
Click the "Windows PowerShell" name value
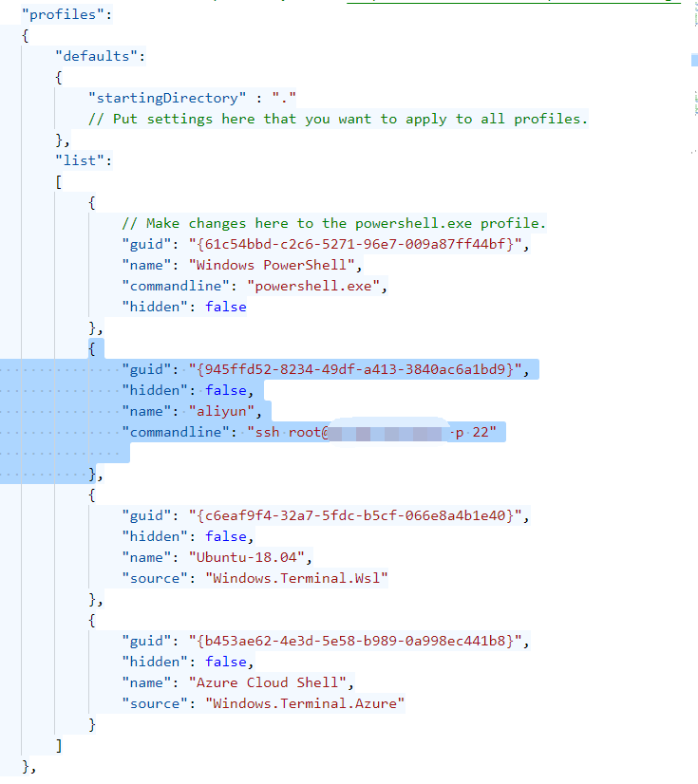(x=272, y=265)
